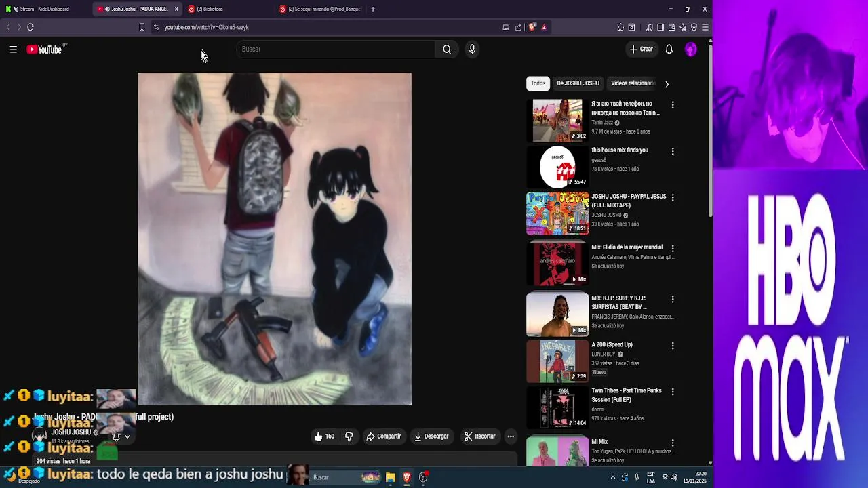The width and height of the screenshot is (868, 488).
Task: Start voice search with microphone icon
Action: coord(472,49)
